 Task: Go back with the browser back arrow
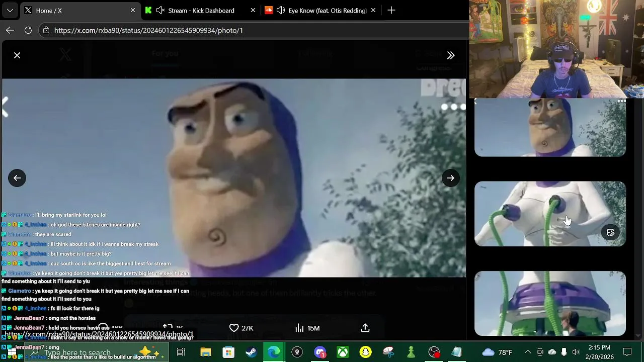(x=10, y=30)
